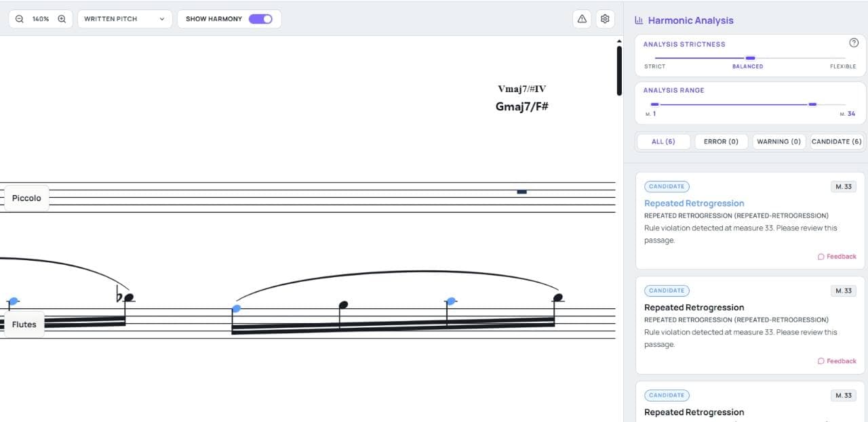Screen dimensions: 868x422
Task: Toggle the Show Harmony switch
Action: pyautogui.click(x=260, y=19)
